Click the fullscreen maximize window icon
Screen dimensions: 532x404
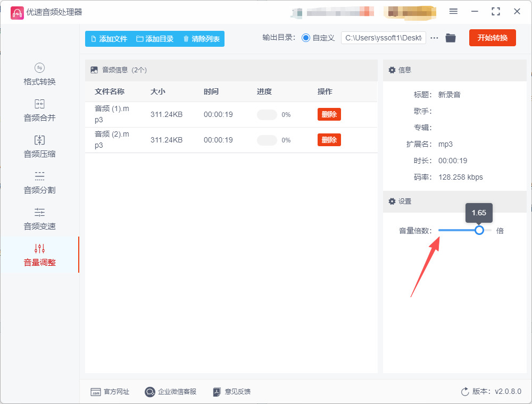tap(496, 12)
